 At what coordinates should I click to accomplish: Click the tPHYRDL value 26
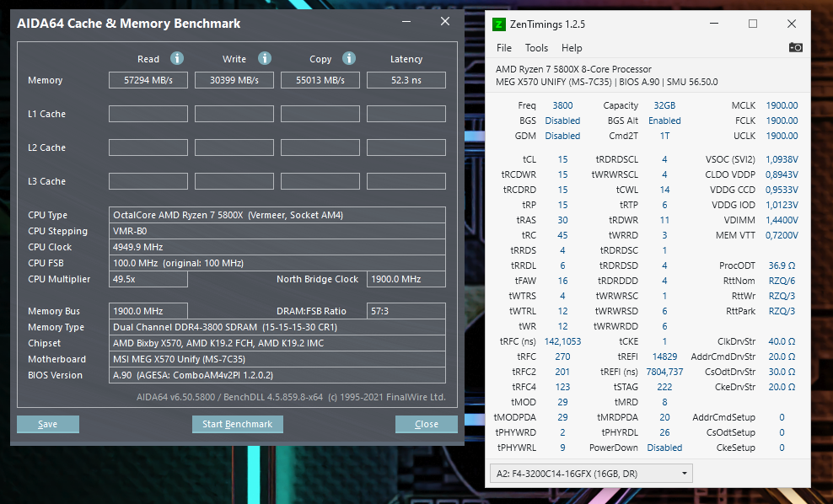pyautogui.click(x=664, y=432)
